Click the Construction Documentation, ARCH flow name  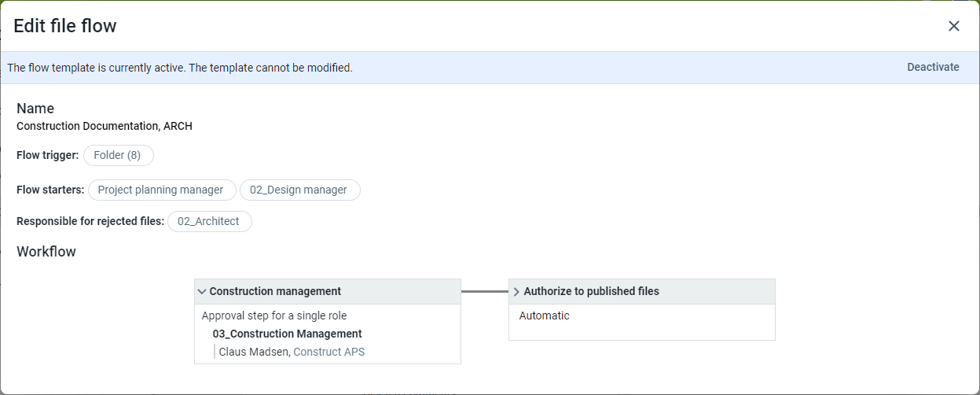pyautogui.click(x=105, y=126)
